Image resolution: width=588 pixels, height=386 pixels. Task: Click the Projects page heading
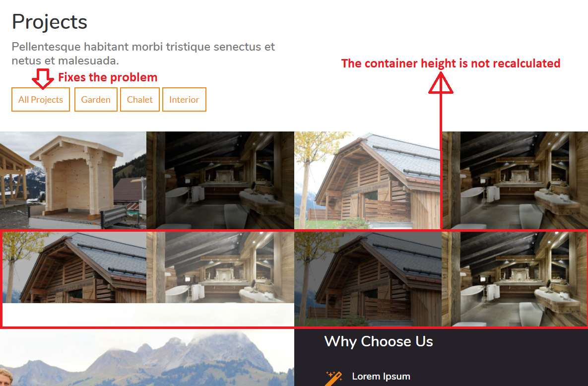[50, 22]
